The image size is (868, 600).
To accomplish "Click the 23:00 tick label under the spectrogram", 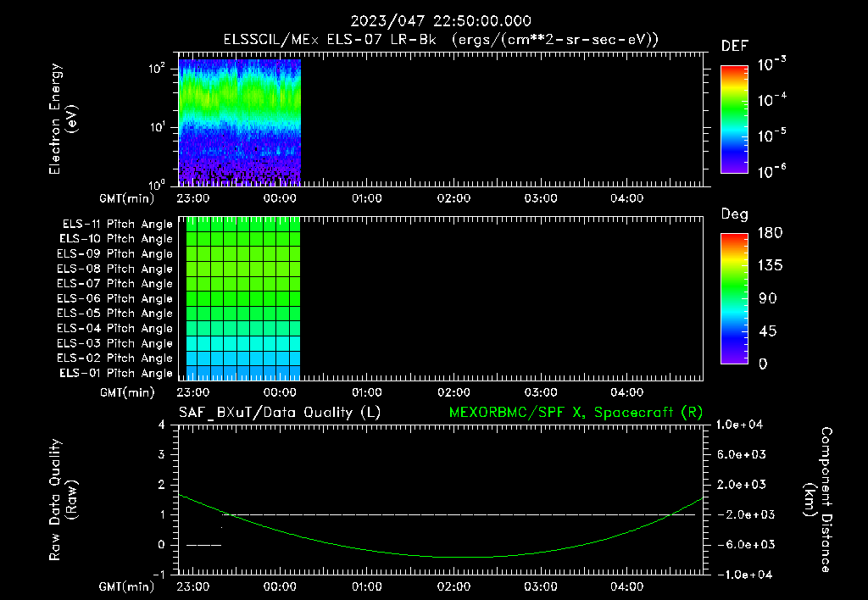I will [x=193, y=198].
